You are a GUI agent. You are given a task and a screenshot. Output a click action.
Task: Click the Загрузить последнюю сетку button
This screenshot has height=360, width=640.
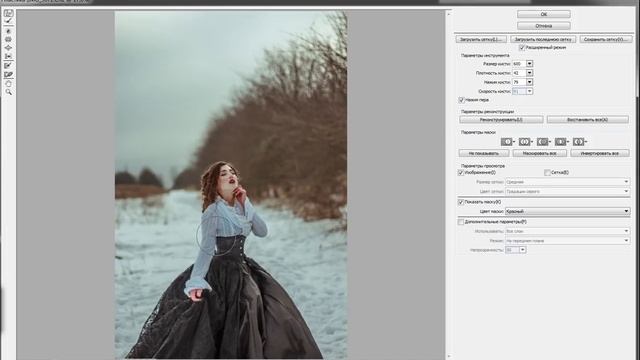(x=543, y=40)
